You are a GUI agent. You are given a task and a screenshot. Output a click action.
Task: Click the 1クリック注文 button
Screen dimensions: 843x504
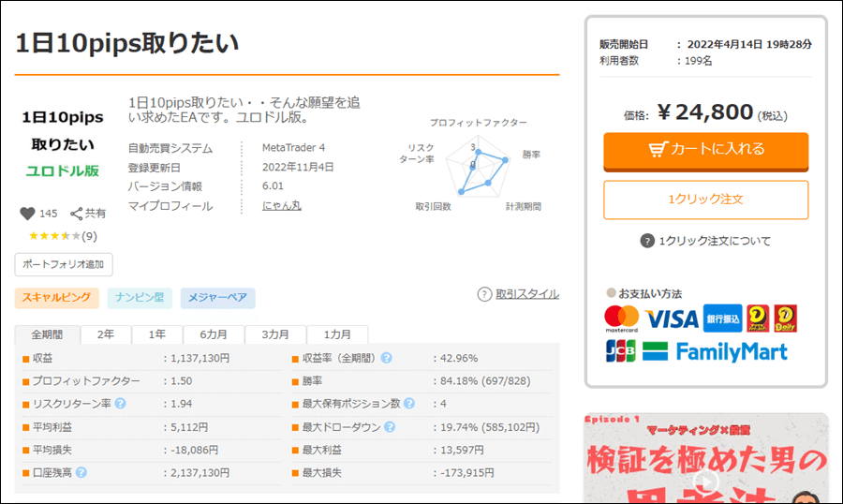click(705, 200)
